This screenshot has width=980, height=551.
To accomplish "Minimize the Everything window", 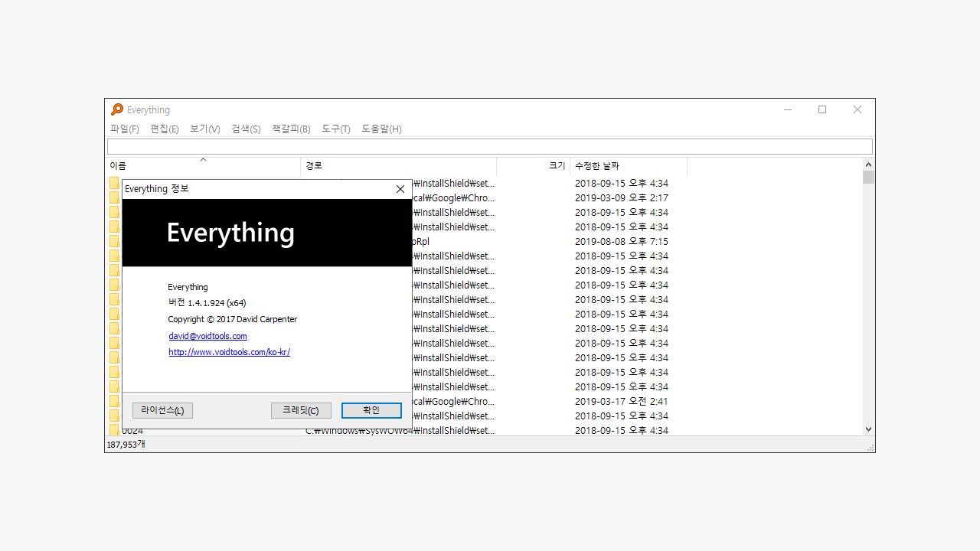I will coord(788,109).
